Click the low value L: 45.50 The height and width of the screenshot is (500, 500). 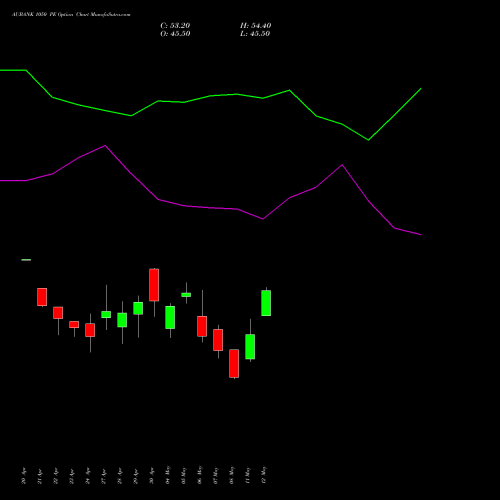(x=255, y=34)
